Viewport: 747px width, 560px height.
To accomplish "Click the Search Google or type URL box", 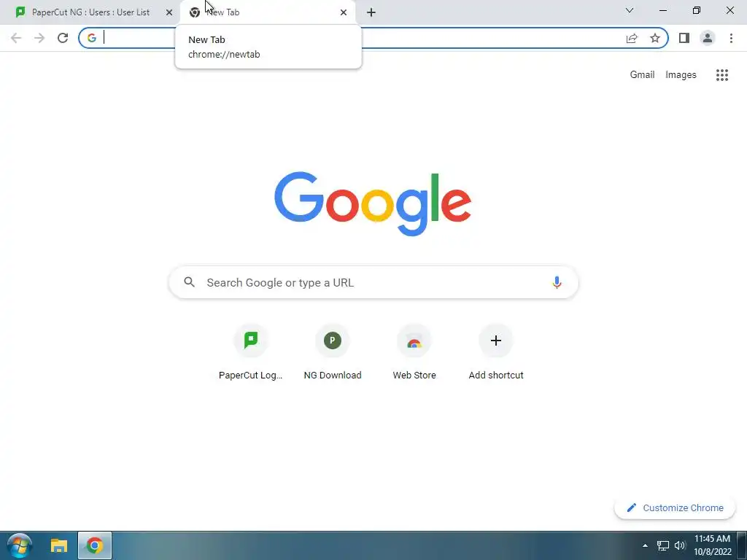I will 373,282.
